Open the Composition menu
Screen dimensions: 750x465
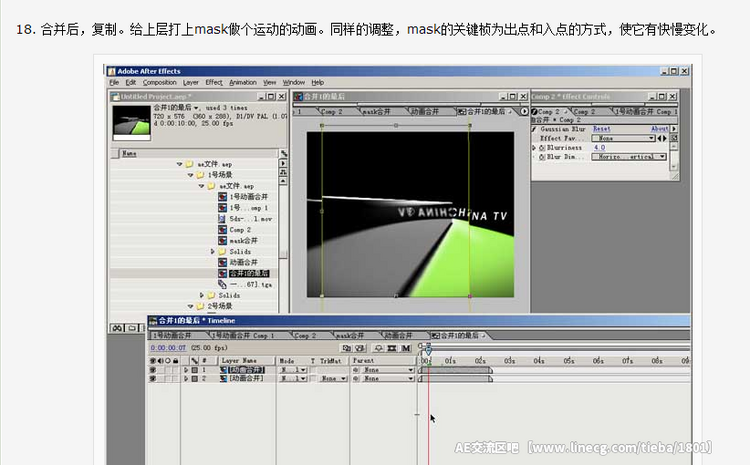(x=159, y=82)
